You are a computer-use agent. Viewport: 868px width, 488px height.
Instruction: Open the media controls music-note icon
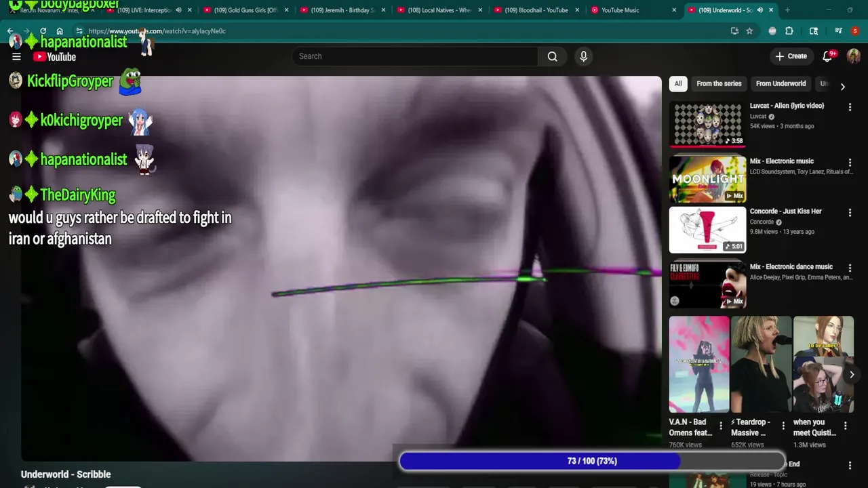839,31
